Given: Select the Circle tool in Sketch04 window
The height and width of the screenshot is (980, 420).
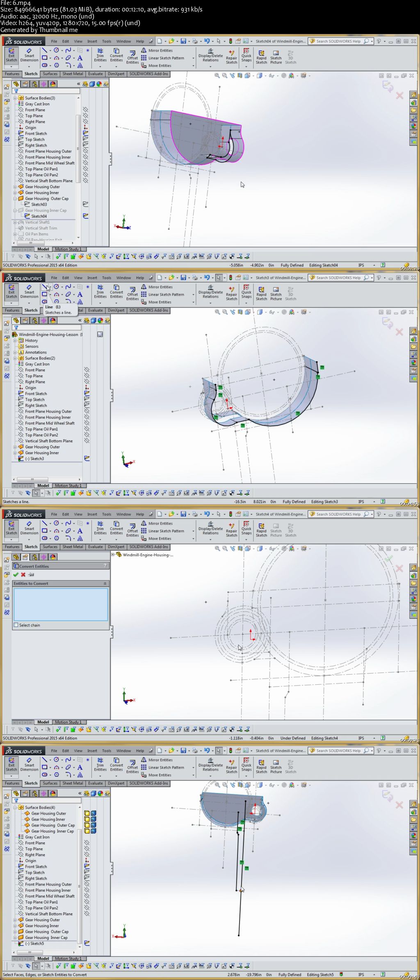Looking at the screenshot, I should (x=56, y=50).
